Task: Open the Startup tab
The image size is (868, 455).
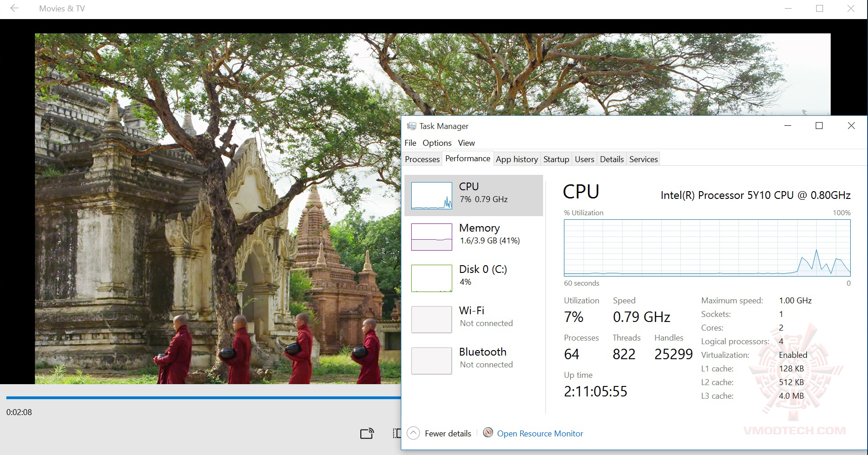Action: [556, 159]
